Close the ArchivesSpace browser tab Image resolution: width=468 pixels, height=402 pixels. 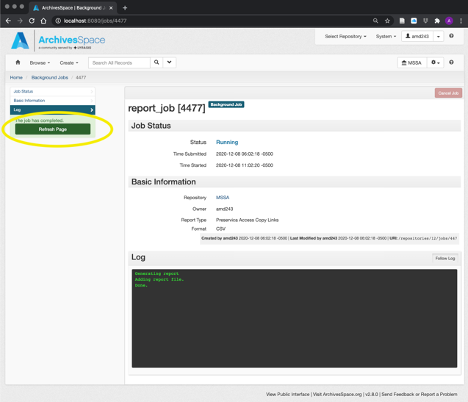(111, 8)
